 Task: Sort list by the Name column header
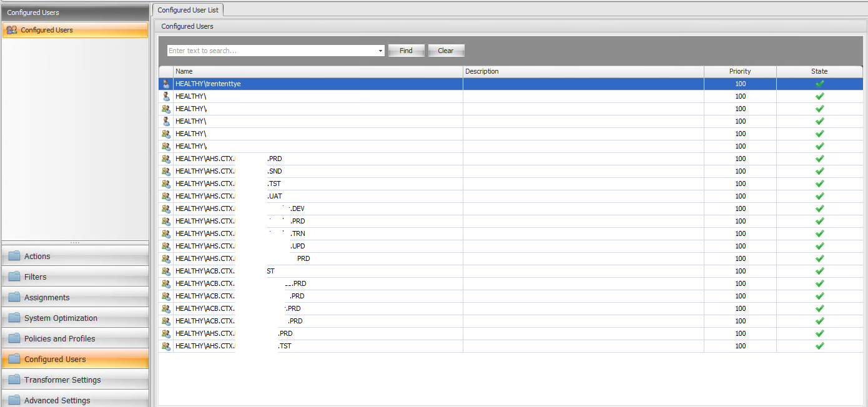[x=317, y=71]
